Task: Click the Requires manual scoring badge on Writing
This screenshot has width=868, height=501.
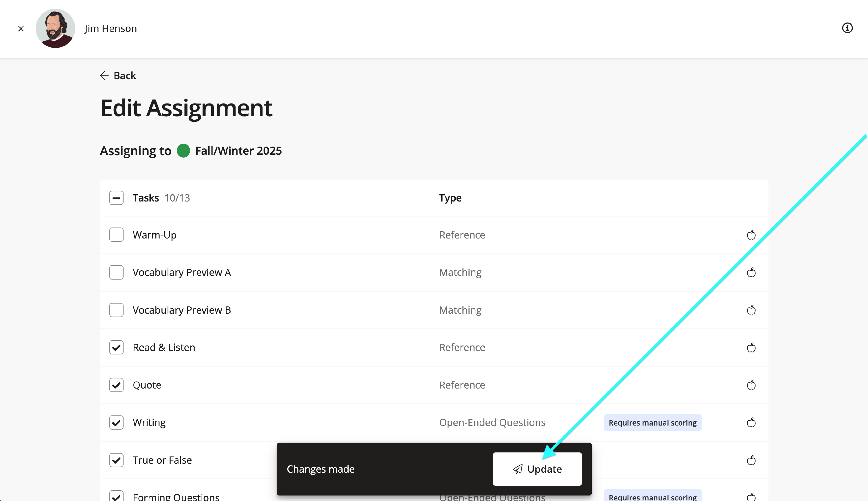Action: pyautogui.click(x=652, y=423)
